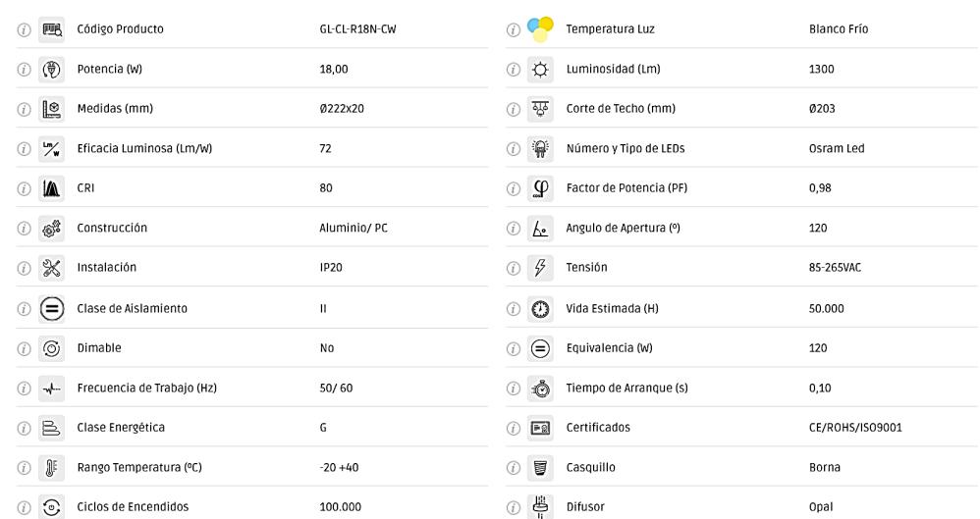Open info tooltip beside Temperatura Luz
The height and width of the screenshot is (519, 980).
click(x=512, y=30)
